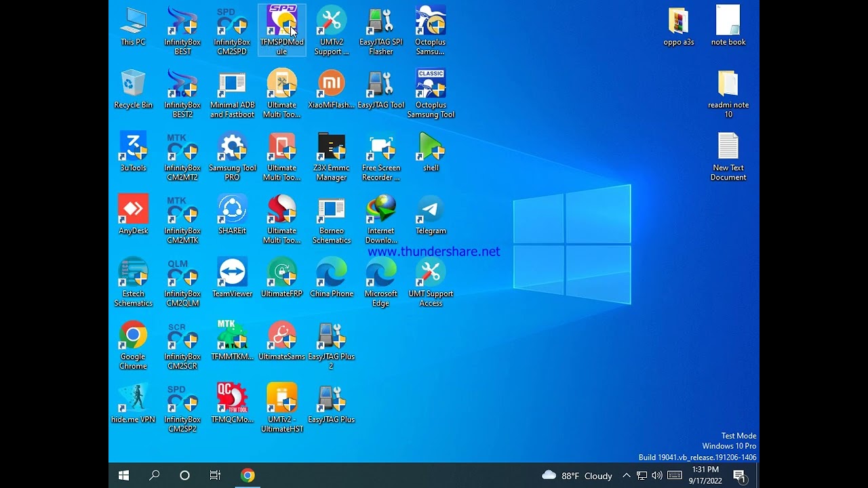Open the volume control tray icon
868x488 pixels.
point(656,475)
